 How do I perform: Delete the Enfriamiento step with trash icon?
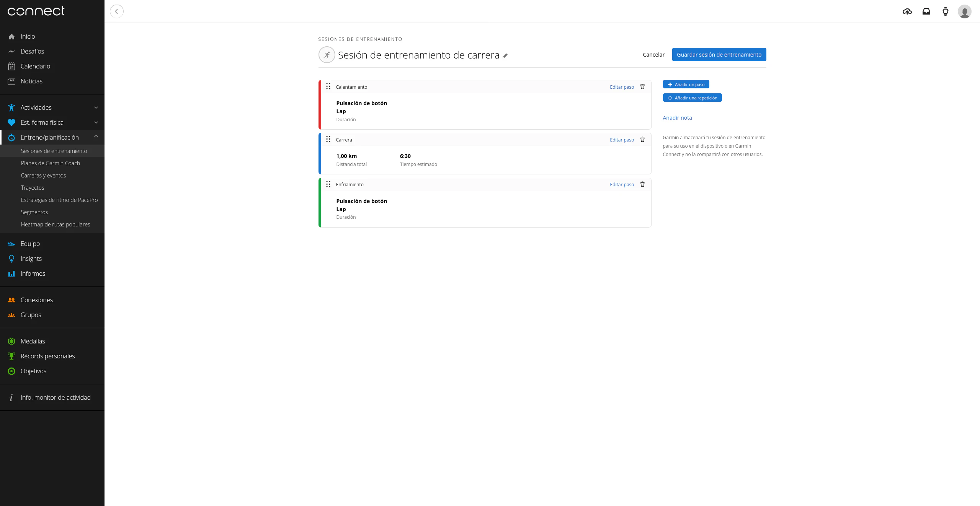point(642,184)
